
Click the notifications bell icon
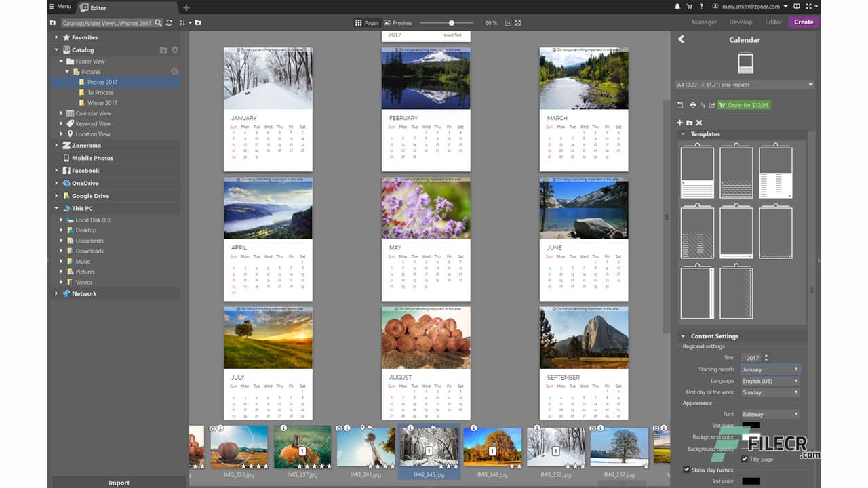(x=677, y=6)
